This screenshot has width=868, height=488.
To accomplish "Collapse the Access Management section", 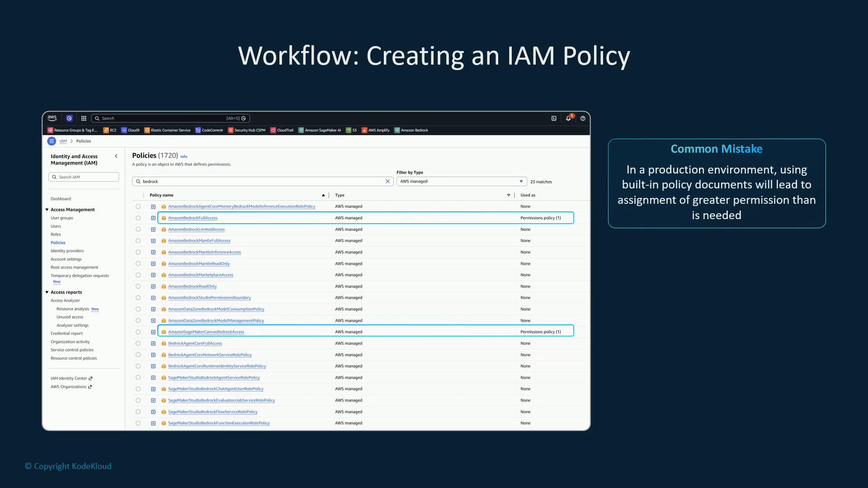I will [x=47, y=210].
